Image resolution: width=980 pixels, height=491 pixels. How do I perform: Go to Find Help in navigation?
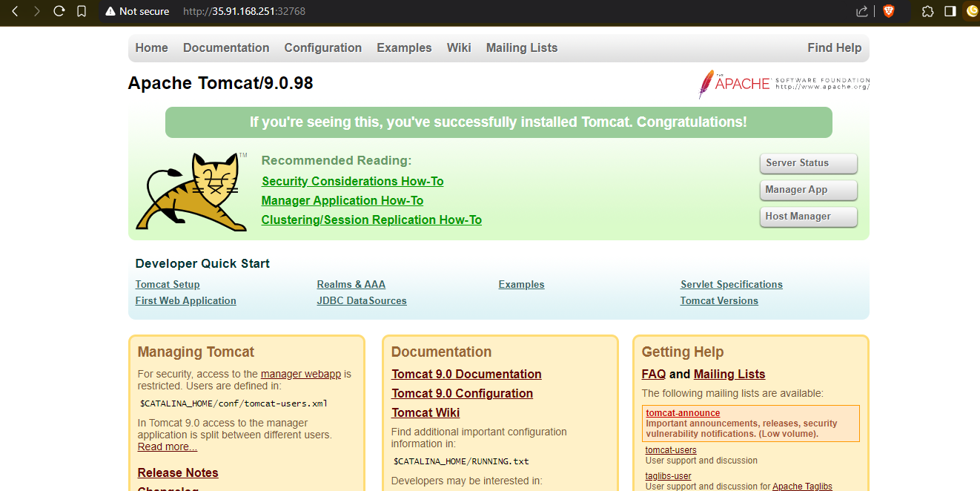[834, 47]
